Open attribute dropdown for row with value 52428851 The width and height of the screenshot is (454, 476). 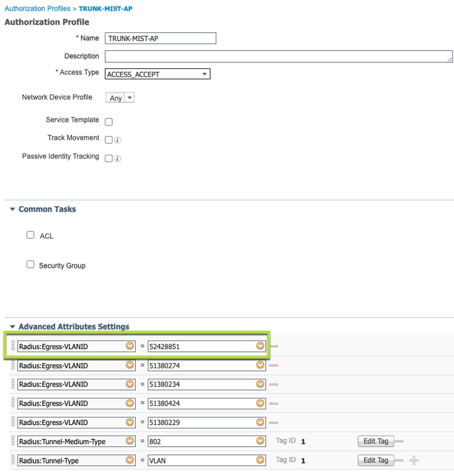click(130, 346)
